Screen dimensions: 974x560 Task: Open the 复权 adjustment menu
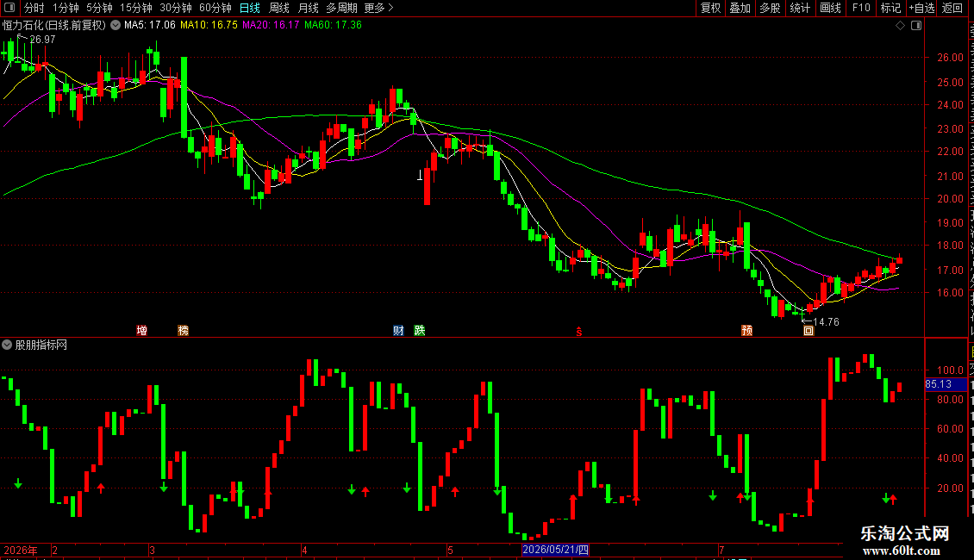pyautogui.click(x=710, y=8)
